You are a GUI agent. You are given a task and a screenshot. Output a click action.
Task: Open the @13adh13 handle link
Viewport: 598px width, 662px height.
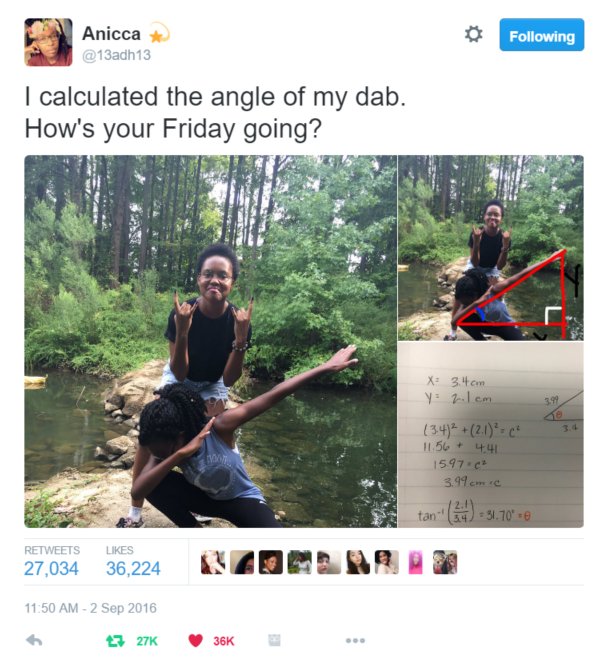[116, 55]
